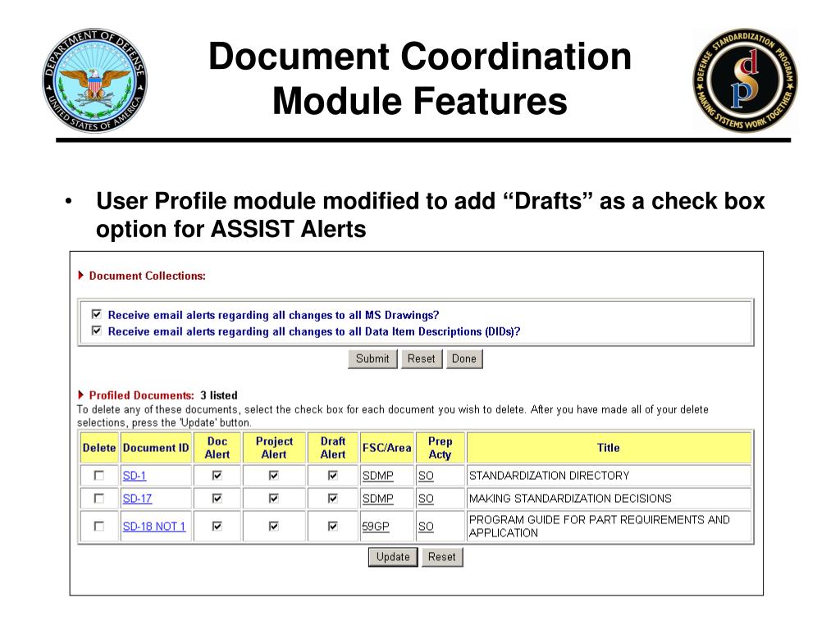840x630 pixels.
Task: Click SDMP link in SD-17 row
Action: (377, 499)
